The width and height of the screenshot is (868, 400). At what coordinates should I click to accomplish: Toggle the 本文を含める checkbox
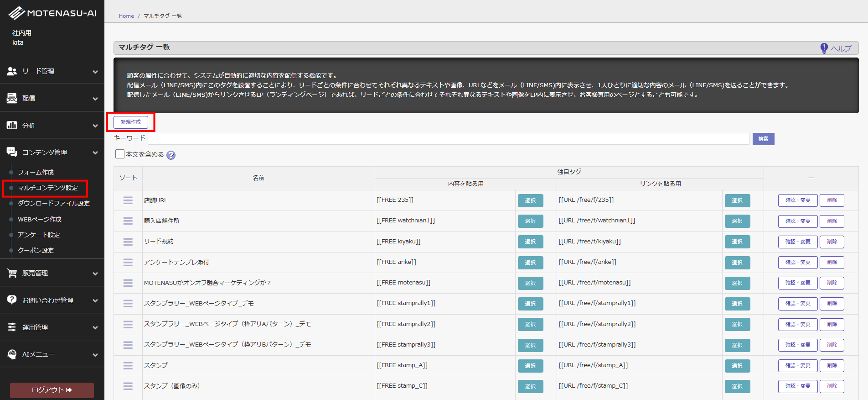(x=120, y=154)
